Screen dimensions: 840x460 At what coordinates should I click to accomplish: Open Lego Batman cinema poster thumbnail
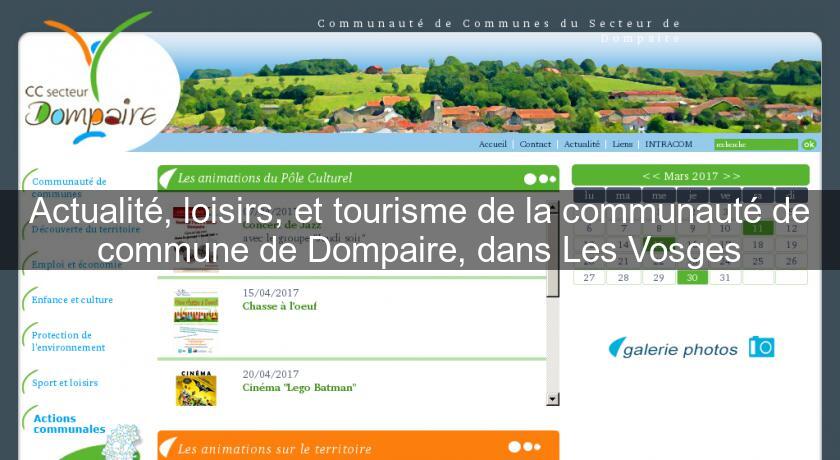(x=196, y=388)
